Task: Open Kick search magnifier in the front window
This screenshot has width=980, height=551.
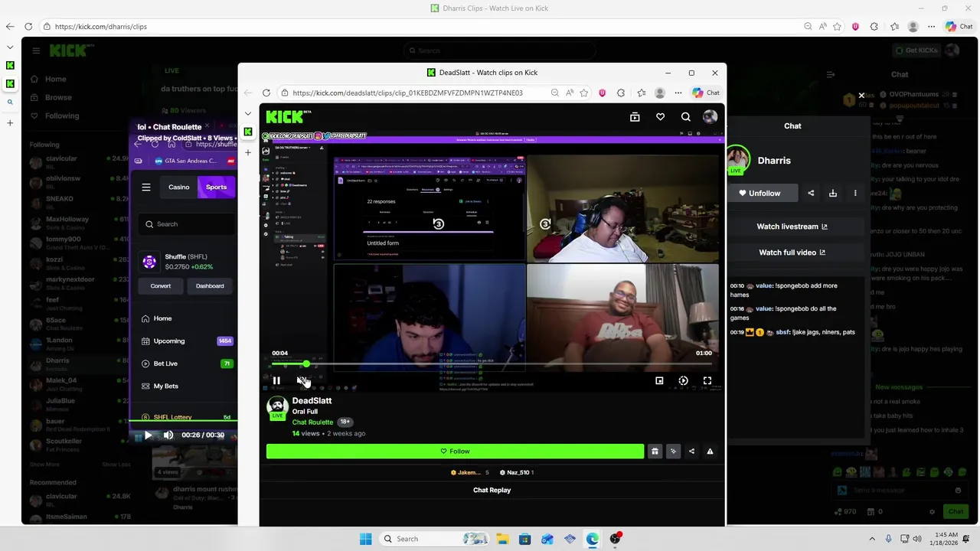Action: 686,117
